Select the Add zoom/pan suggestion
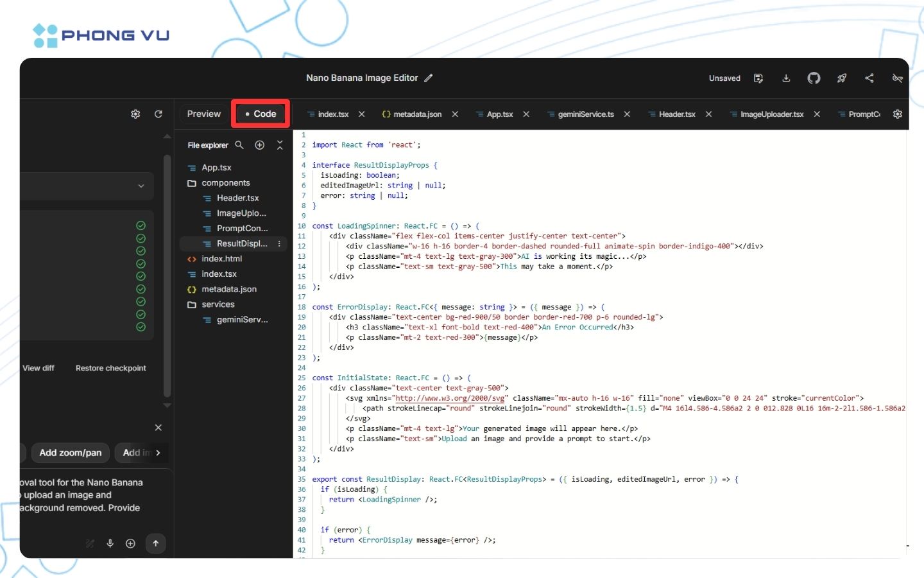The height and width of the screenshot is (578, 924). click(70, 453)
